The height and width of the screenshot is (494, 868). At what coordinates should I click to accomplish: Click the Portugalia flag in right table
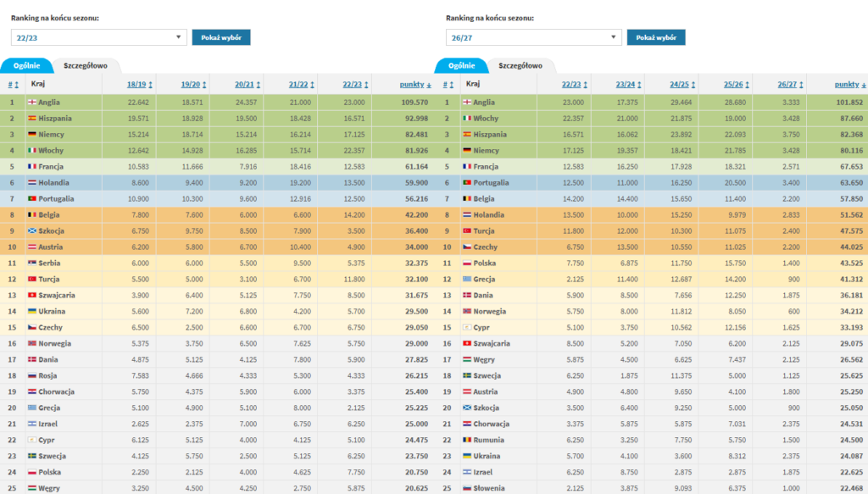(x=467, y=182)
